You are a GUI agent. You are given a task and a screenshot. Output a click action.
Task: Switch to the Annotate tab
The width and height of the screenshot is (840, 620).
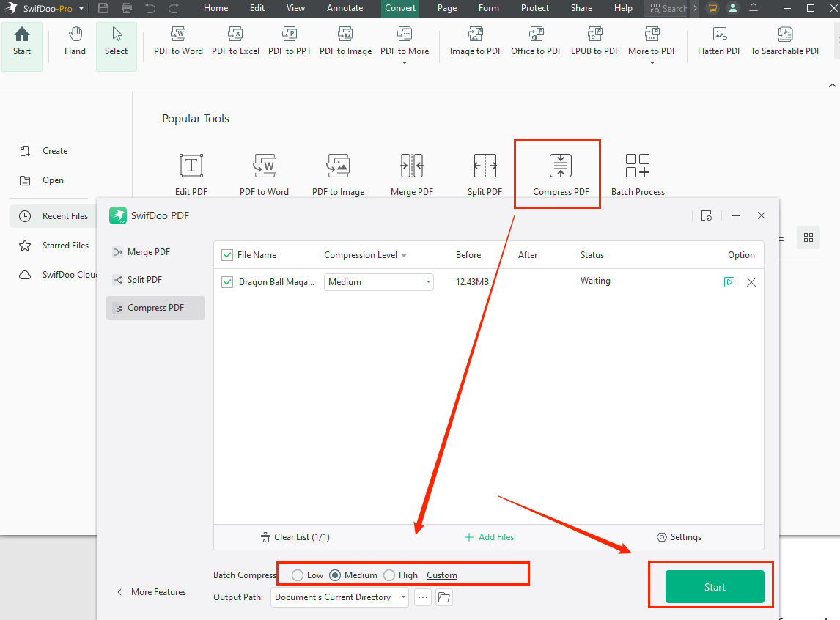(345, 8)
